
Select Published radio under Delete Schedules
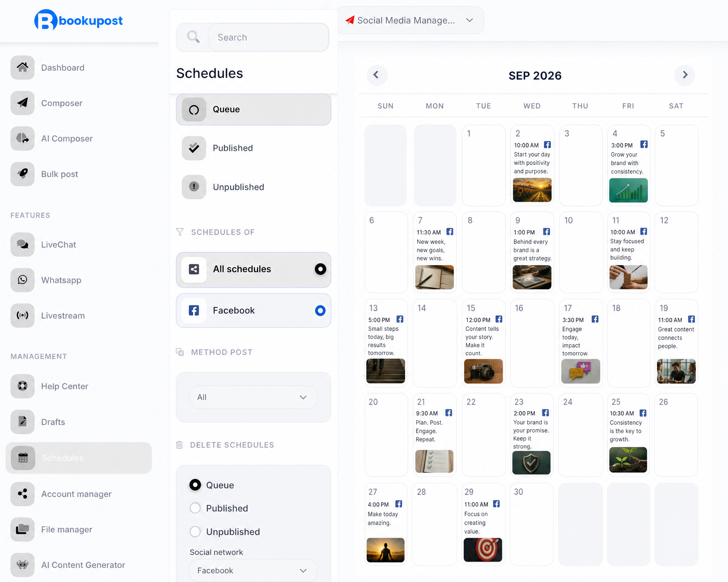pos(195,508)
